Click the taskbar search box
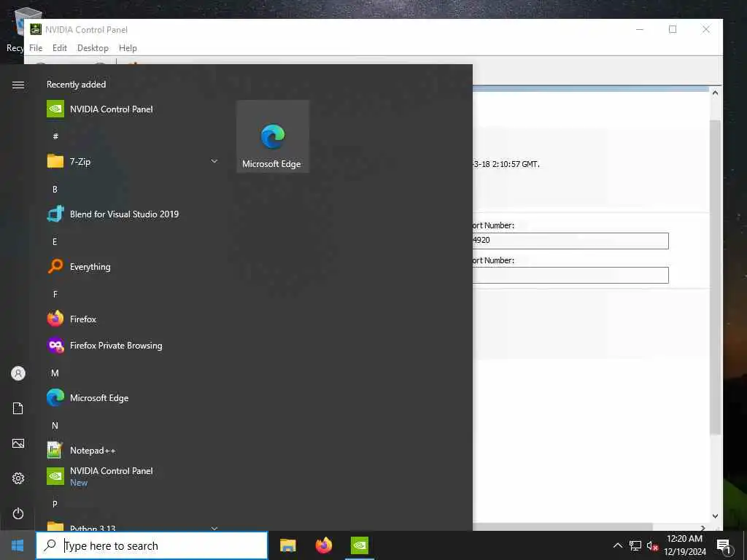 (x=152, y=545)
